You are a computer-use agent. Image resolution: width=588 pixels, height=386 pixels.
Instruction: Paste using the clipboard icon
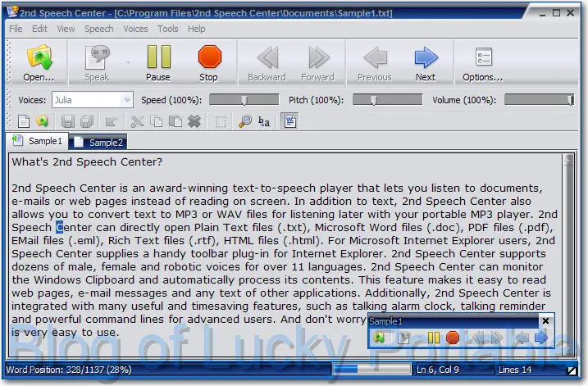coord(175,121)
